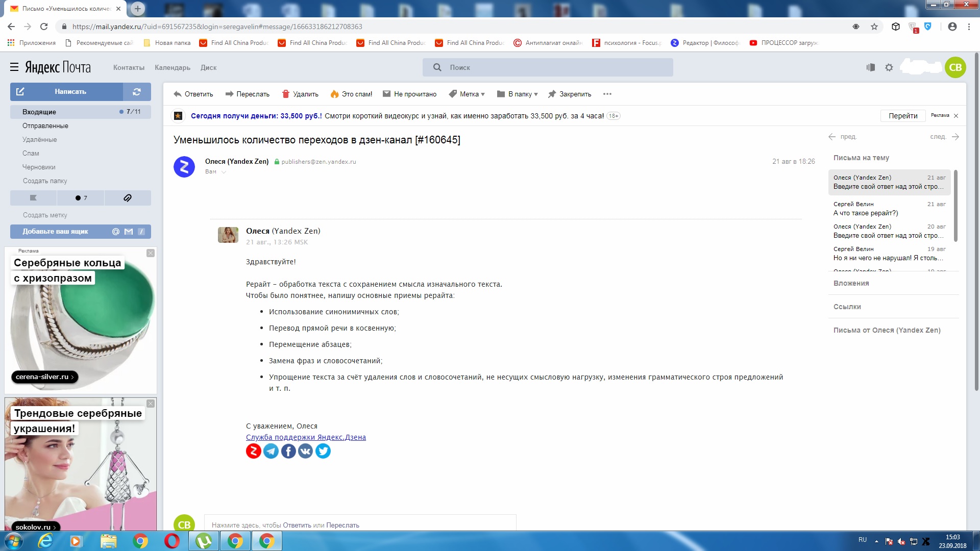Click sender address publishers@zen.yandex.ru
Viewport: 980px width, 551px height.
click(319, 162)
